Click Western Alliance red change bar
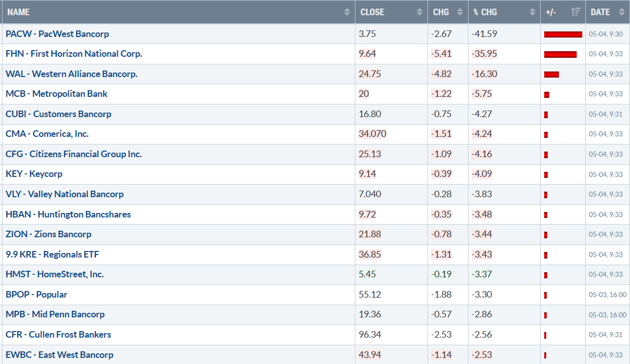This screenshot has height=364, width=630. [551, 75]
